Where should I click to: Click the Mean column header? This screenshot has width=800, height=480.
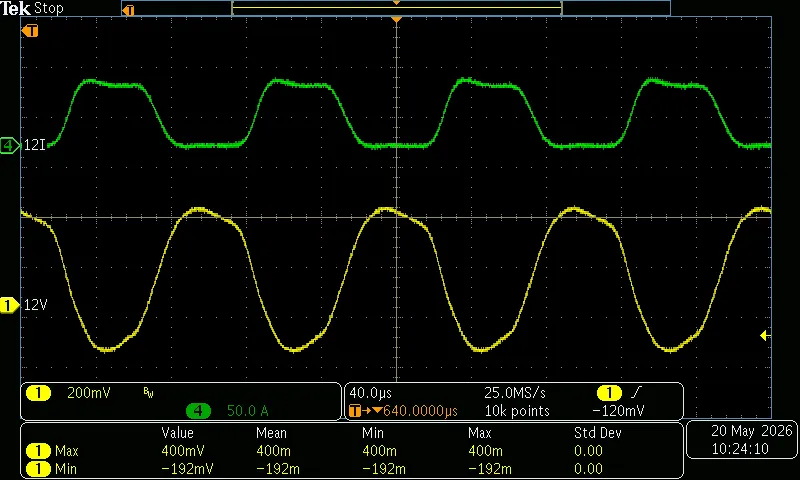pyautogui.click(x=272, y=433)
